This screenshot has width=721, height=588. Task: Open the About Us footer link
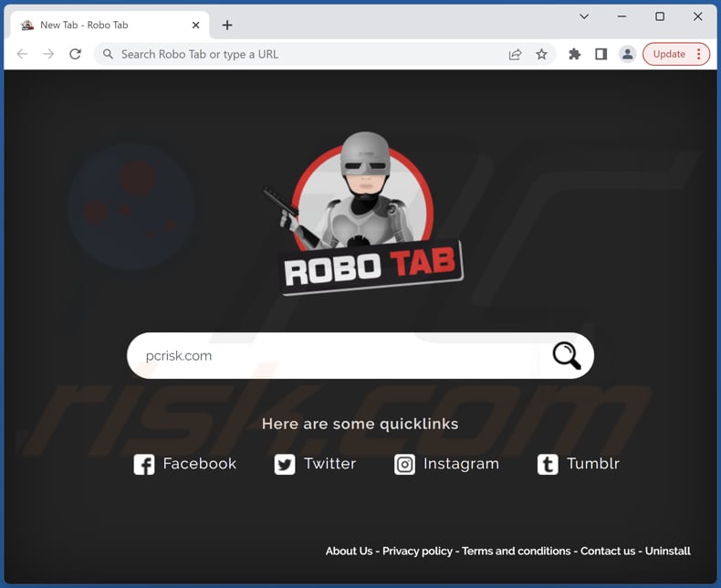click(x=349, y=551)
